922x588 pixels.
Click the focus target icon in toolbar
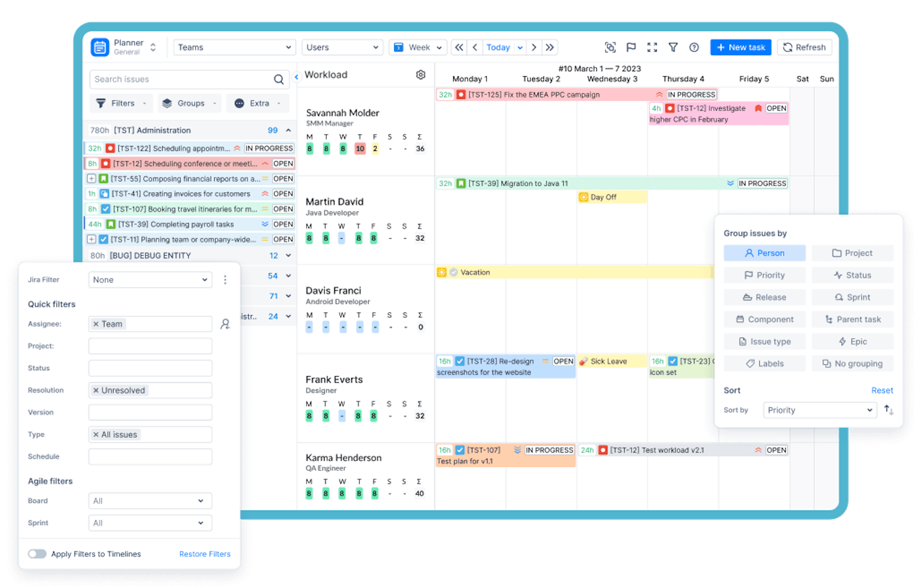[x=610, y=48]
